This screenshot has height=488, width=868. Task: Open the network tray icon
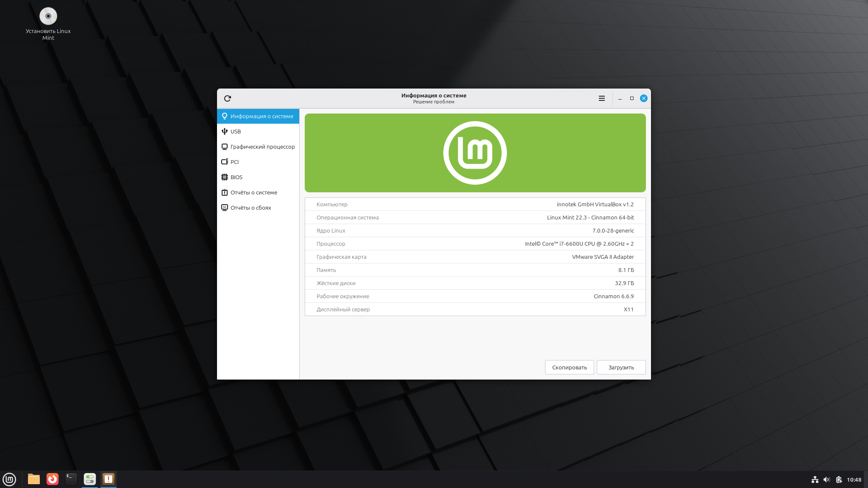(x=815, y=480)
